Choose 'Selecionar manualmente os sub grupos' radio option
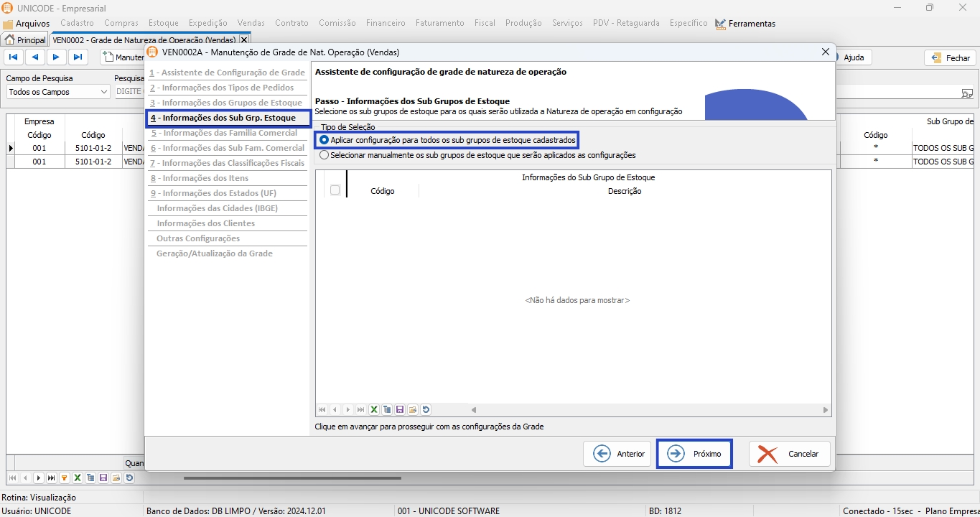 tap(325, 155)
